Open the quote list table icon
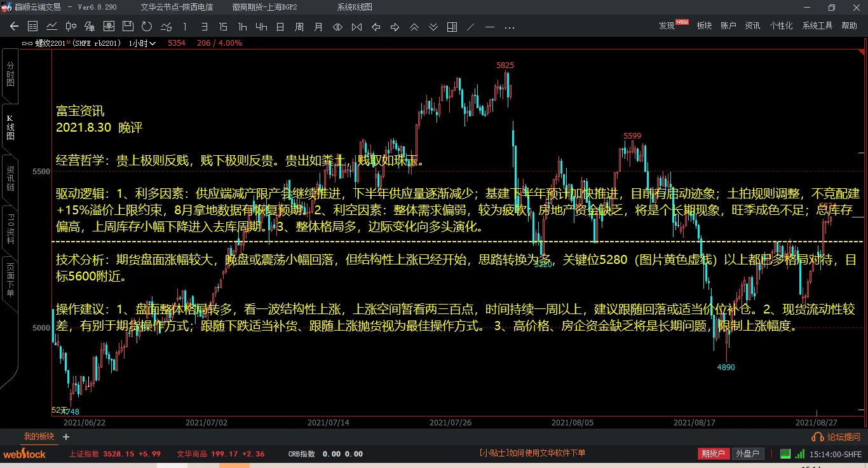 (33, 27)
